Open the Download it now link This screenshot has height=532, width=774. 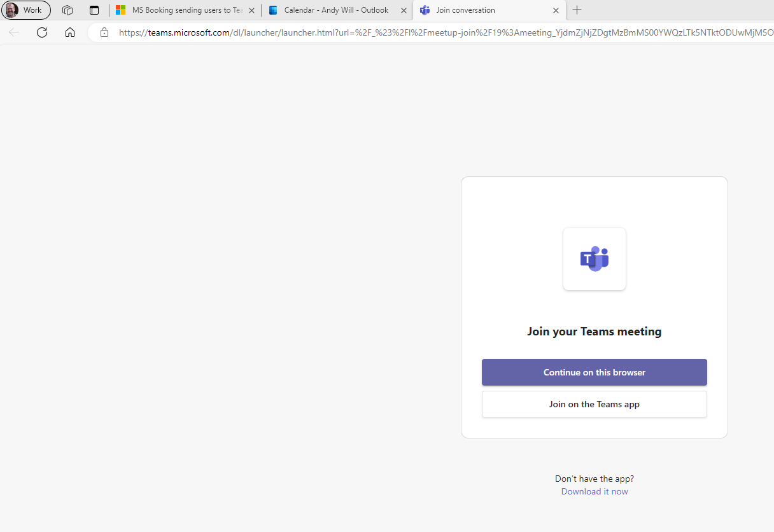coord(595,491)
